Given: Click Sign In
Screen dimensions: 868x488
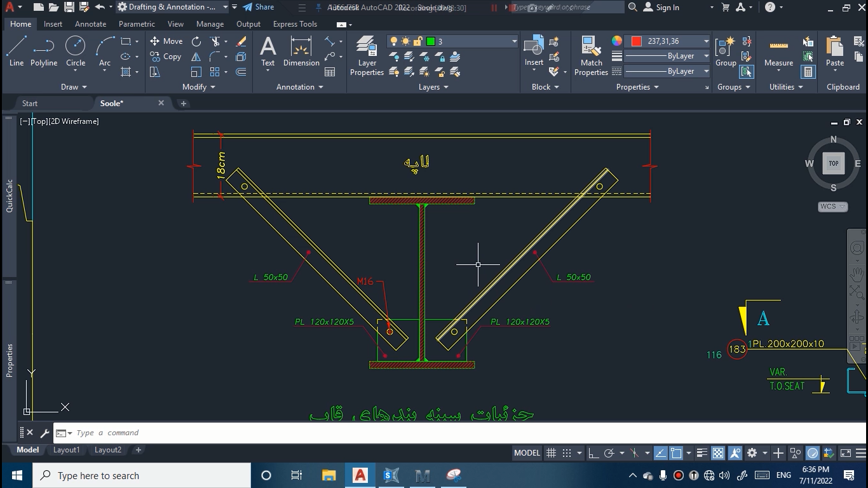Looking at the screenshot, I should point(661,8).
